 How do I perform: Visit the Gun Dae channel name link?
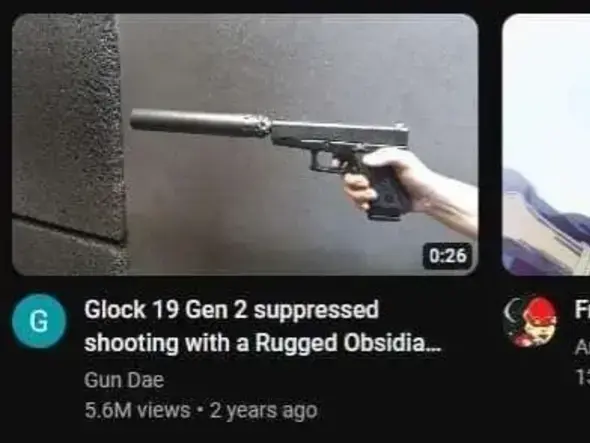(124, 380)
